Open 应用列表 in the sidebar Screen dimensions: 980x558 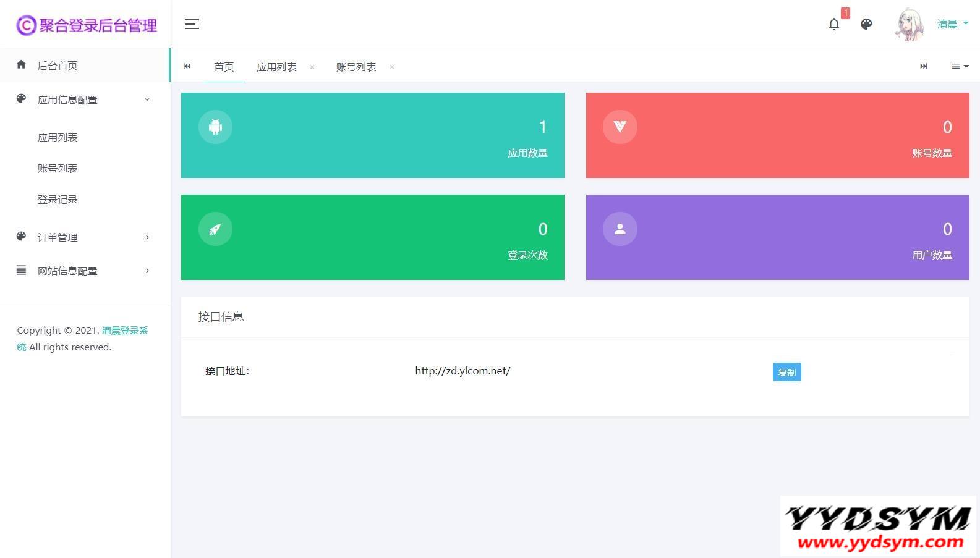58,137
